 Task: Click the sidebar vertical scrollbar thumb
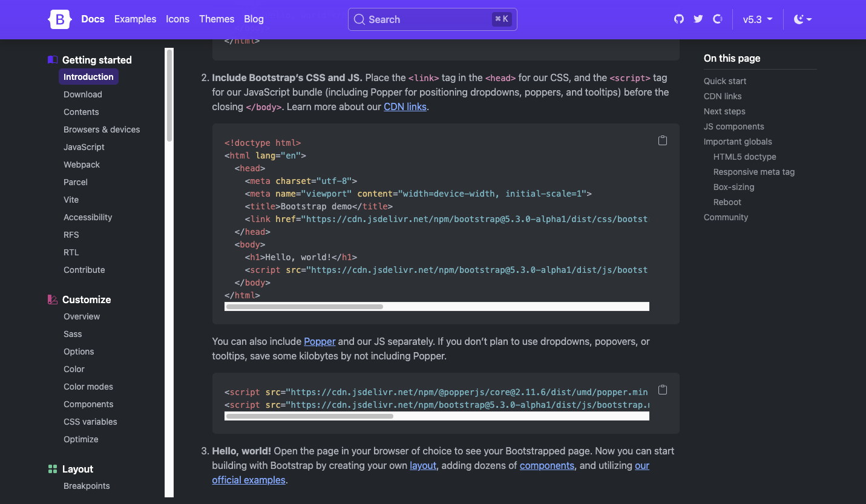[x=169, y=95]
